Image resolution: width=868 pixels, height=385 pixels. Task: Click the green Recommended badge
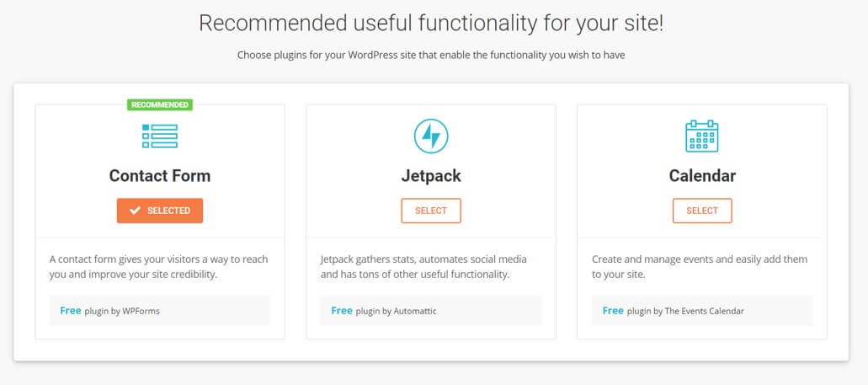click(160, 105)
